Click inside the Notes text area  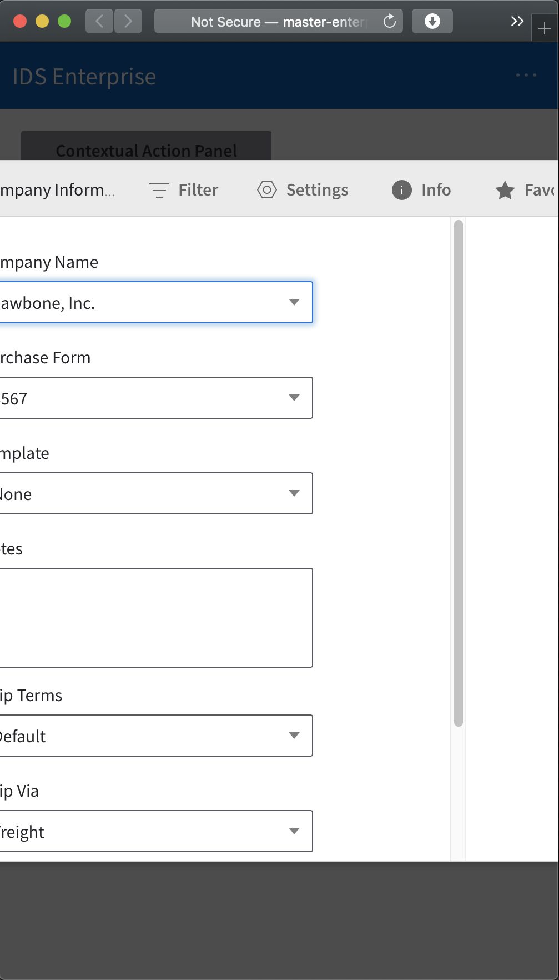[x=156, y=618]
